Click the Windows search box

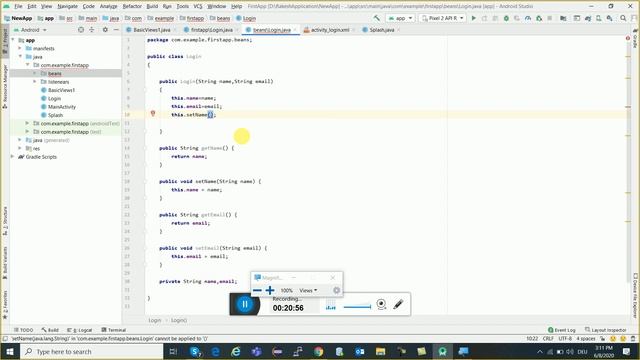(91, 351)
